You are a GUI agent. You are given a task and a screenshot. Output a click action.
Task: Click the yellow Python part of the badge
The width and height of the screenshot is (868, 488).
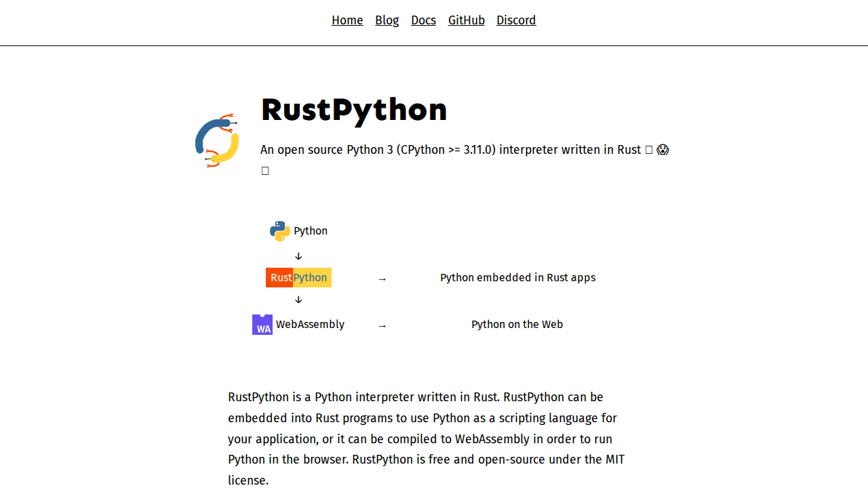pos(312,278)
